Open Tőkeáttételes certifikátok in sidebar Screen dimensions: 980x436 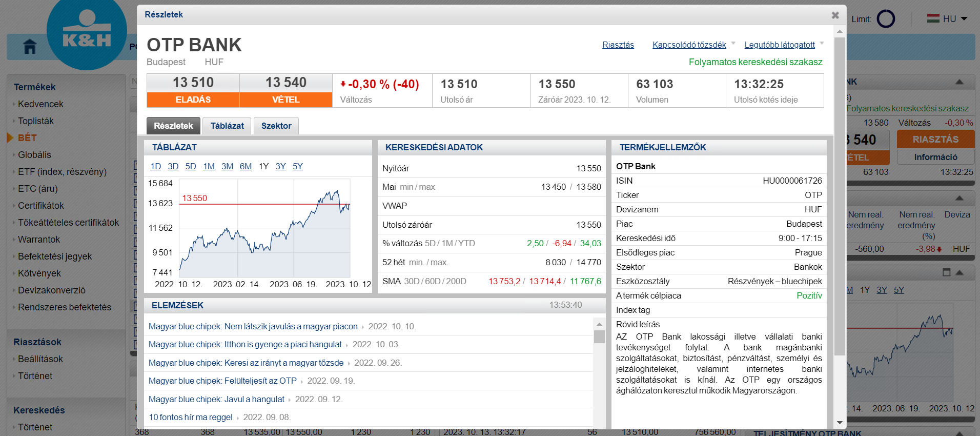[68, 223]
